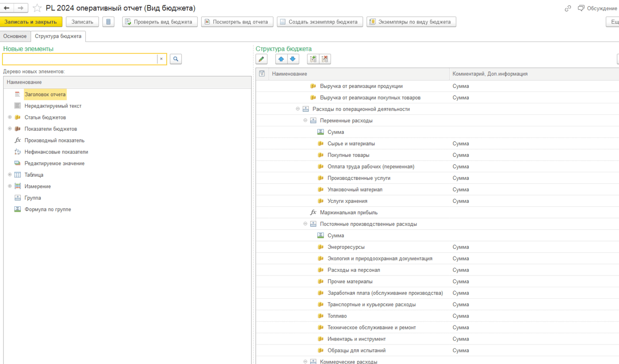Clear the search field with the x button
The image size is (619, 364).
(161, 59)
